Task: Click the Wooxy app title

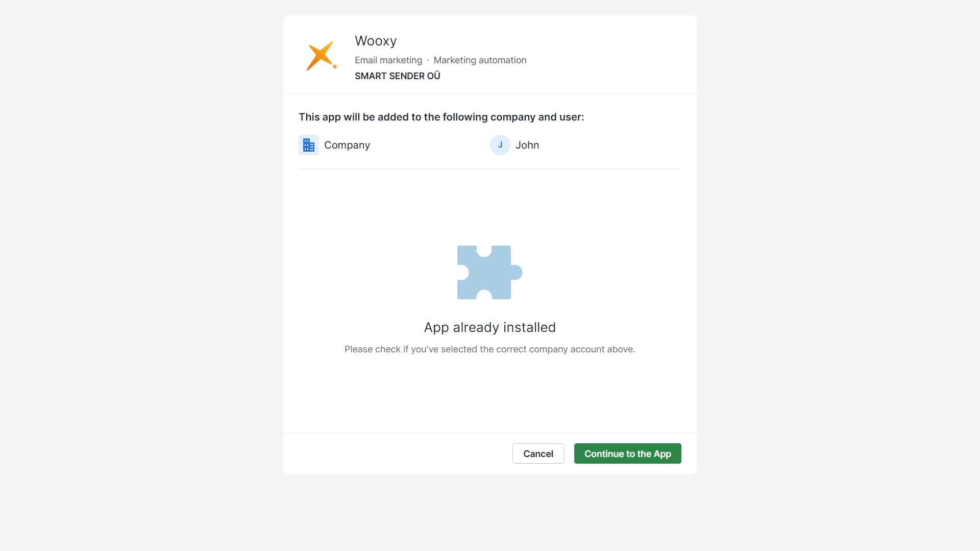Action: 376,41
